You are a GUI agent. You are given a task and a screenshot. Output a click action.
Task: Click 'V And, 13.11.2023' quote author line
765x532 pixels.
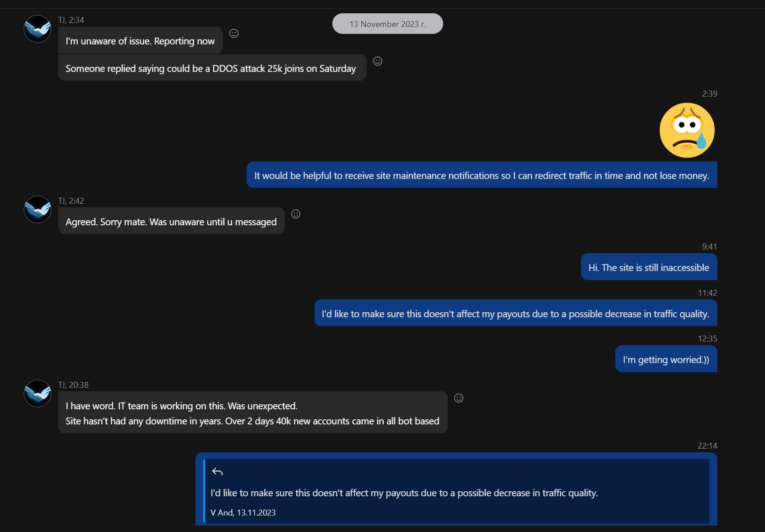tap(243, 513)
